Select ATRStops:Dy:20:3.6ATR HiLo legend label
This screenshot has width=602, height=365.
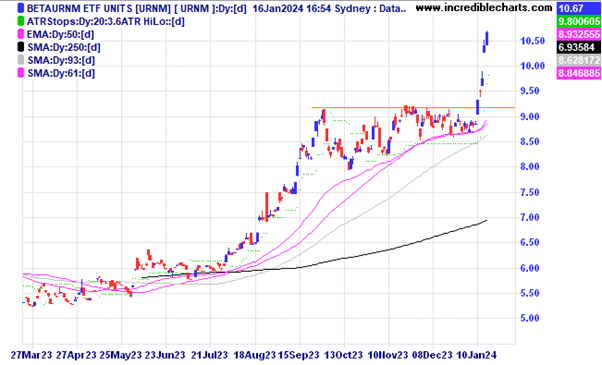[x=106, y=21]
